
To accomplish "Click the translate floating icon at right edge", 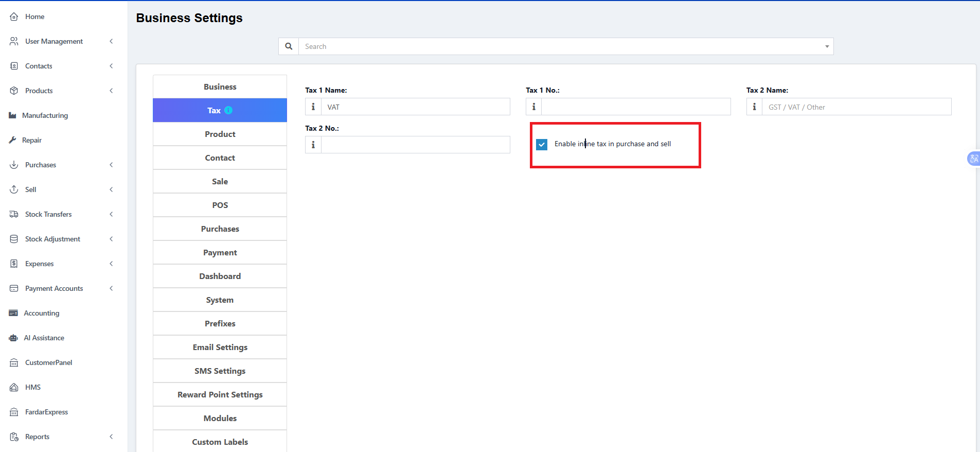I will pos(973,159).
